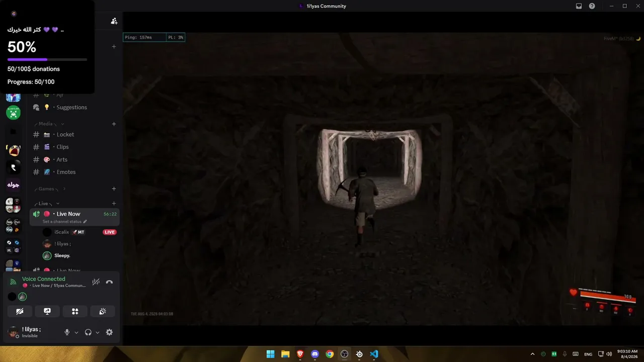The height and width of the screenshot is (362, 644).
Task: Click the shared game stream view
Action: pos(383,178)
